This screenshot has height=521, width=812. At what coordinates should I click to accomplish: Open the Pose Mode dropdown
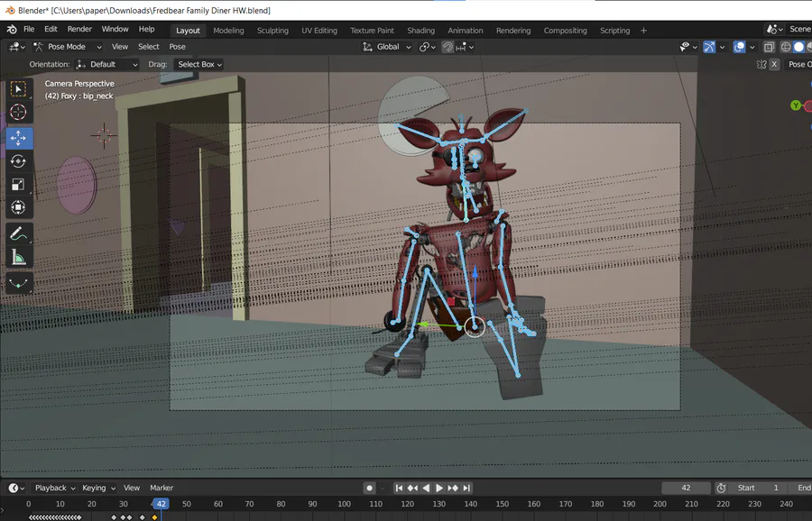(x=66, y=47)
